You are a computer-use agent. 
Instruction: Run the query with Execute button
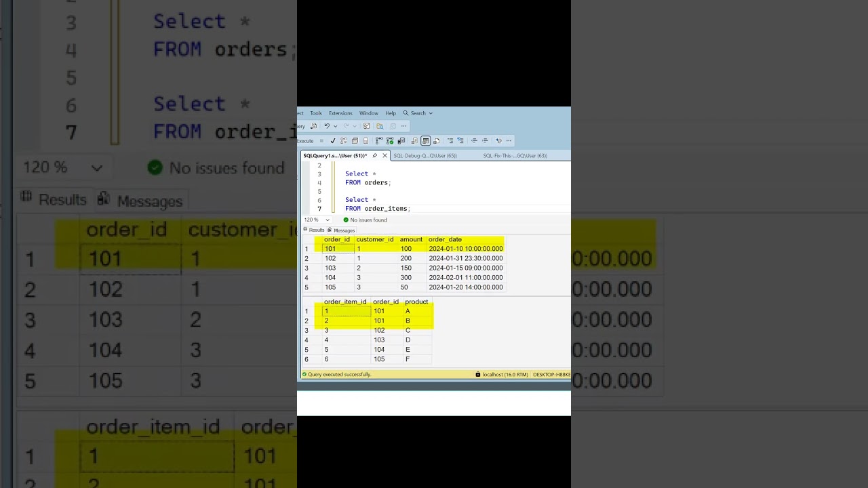click(x=305, y=141)
